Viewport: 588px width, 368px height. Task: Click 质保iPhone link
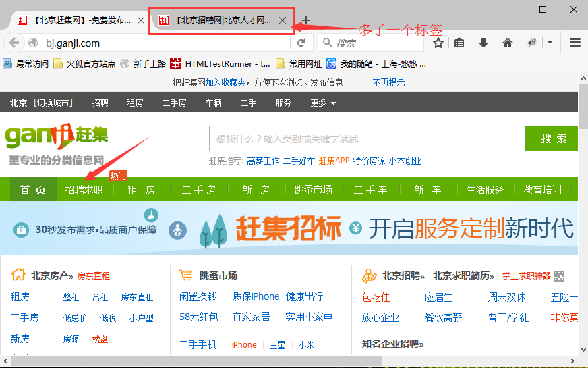tap(256, 296)
